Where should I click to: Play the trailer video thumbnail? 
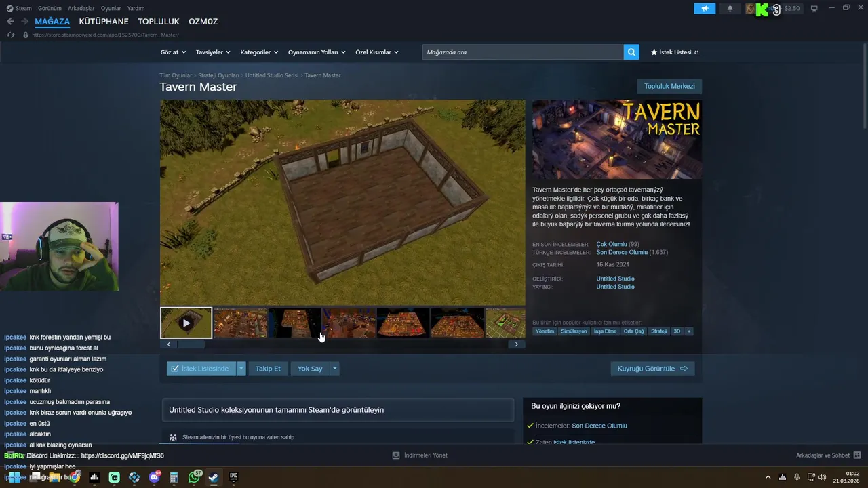(x=186, y=323)
